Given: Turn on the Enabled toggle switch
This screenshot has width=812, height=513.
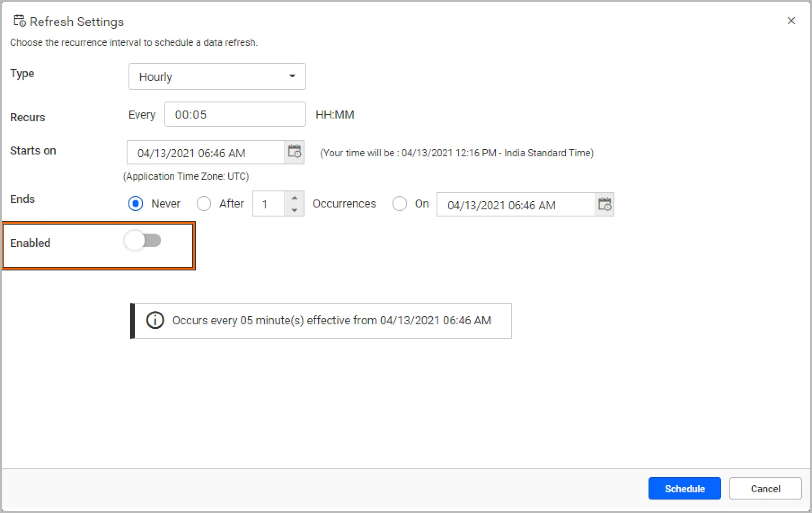Looking at the screenshot, I should click(143, 241).
